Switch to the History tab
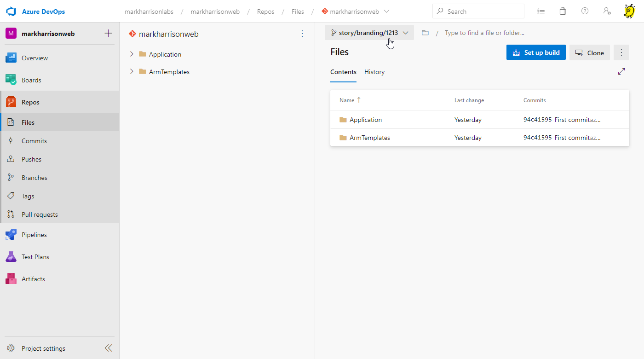The width and height of the screenshot is (644, 359). 374,72
